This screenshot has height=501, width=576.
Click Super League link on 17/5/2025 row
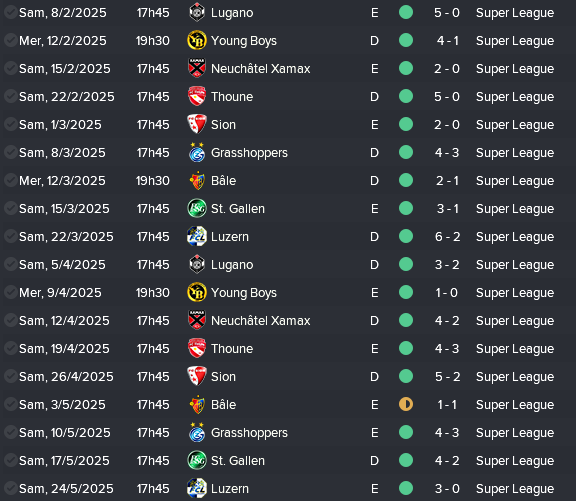[515, 461]
